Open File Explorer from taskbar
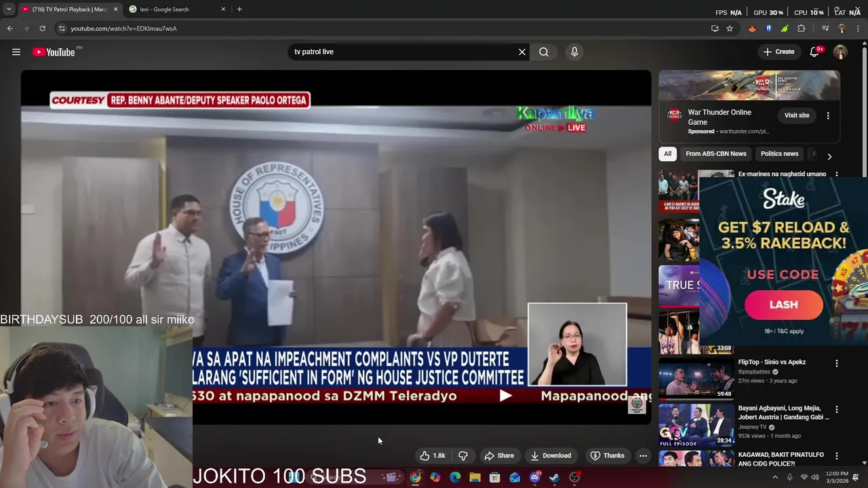The width and height of the screenshot is (868, 488). tap(475, 477)
